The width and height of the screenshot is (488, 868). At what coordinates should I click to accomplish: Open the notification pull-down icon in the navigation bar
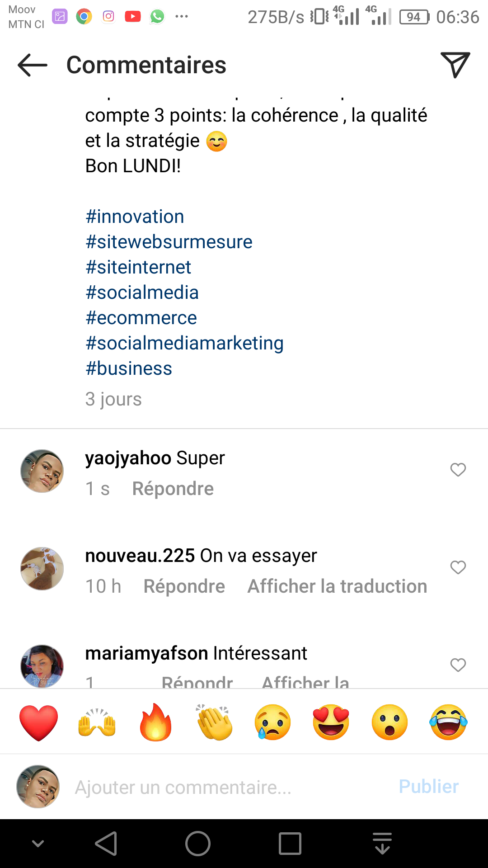(x=382, y=844)
